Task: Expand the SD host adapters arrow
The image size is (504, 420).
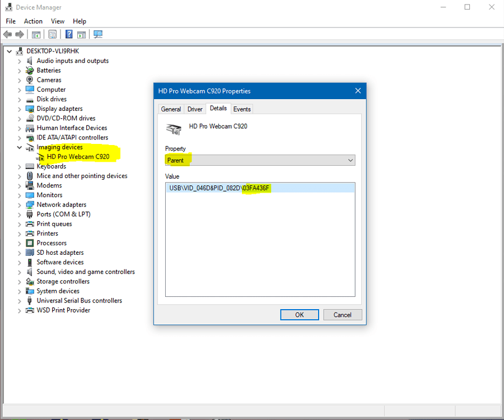Action: [x=19, y=253]
